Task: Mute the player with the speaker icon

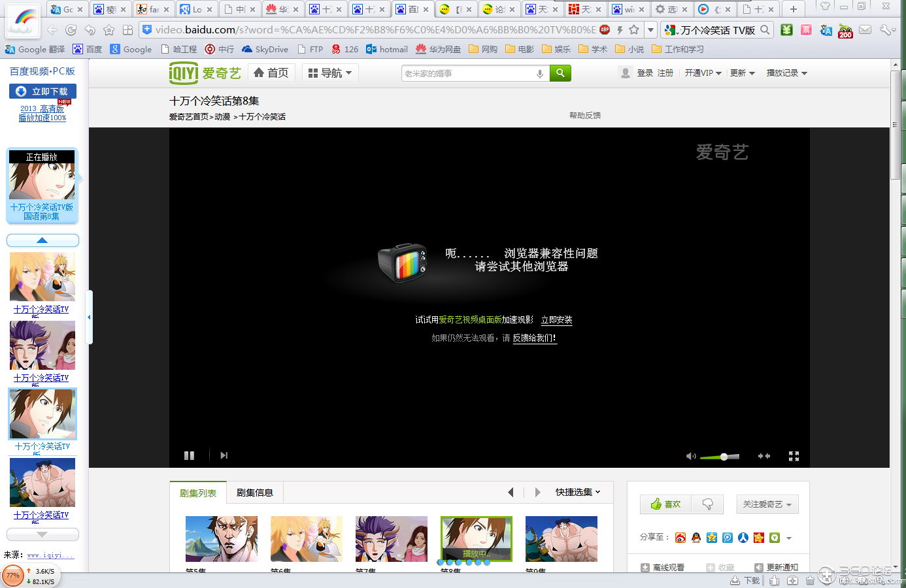Action: pos(690,456)
